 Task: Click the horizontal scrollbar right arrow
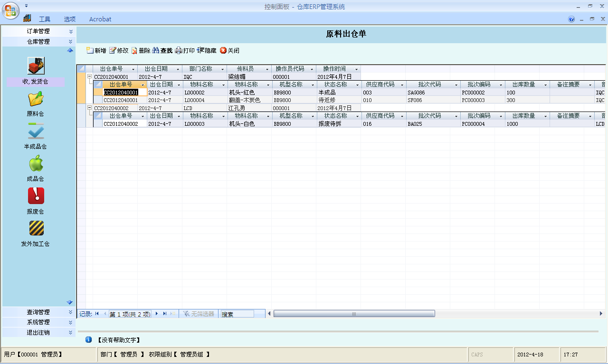tap(601, 314)
